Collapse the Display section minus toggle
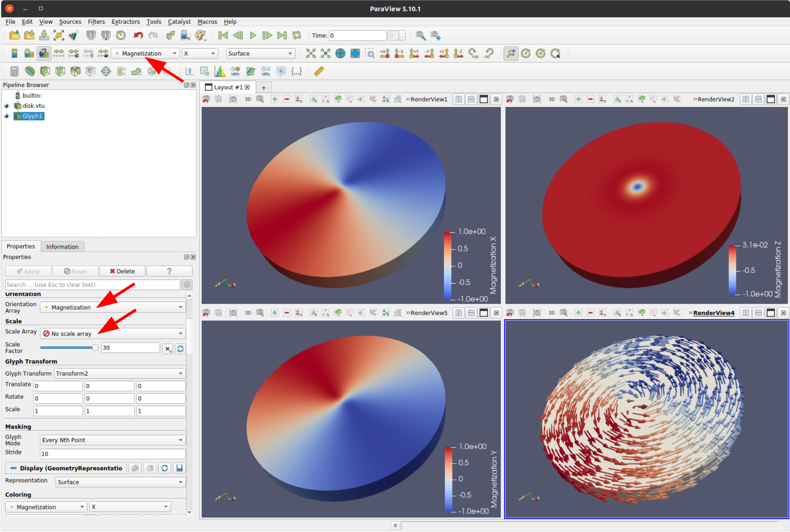790x532 pixels. click(13, 468)
